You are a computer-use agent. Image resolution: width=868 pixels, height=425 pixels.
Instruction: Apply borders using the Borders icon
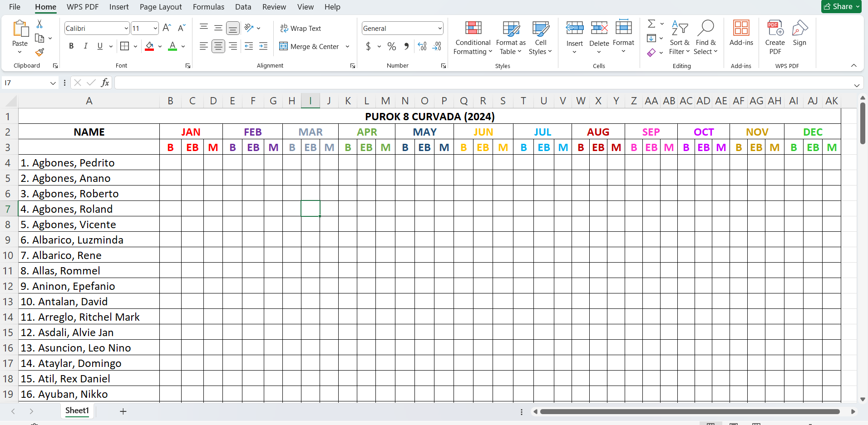(x=124, y=46)
